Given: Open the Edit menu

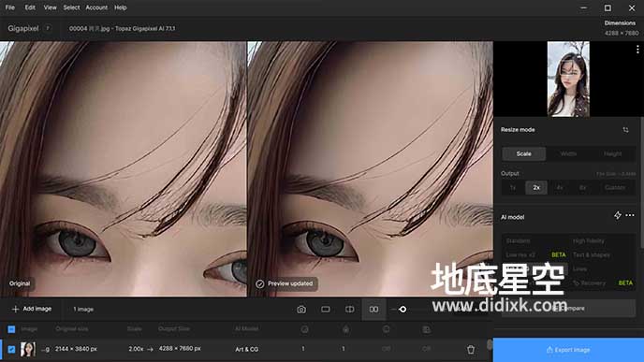Looking at the screenshot, I should pos(30,7).
